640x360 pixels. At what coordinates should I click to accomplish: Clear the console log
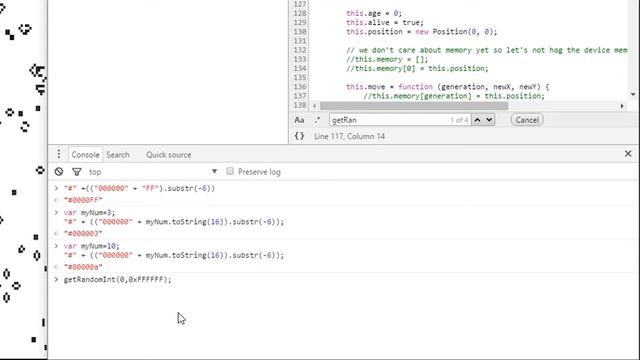click(59, 172)
